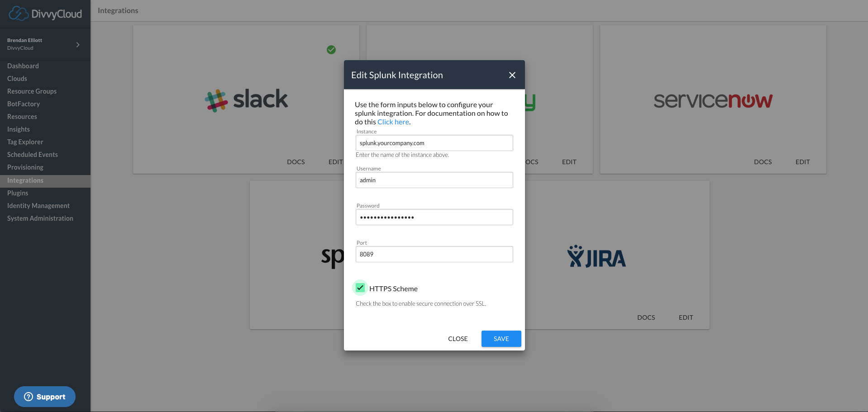868x412 pixels.
Task: Follow the 'Click here' documentation link
Action: 393,122
